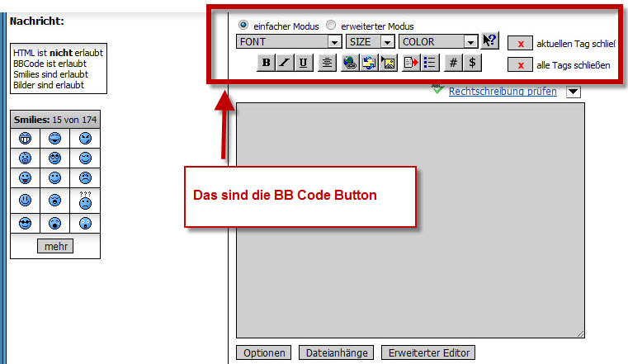The image size is (628, 364).
Task: Insert a bulleted list
Action: pyautogui.click(x=430, y=63)
